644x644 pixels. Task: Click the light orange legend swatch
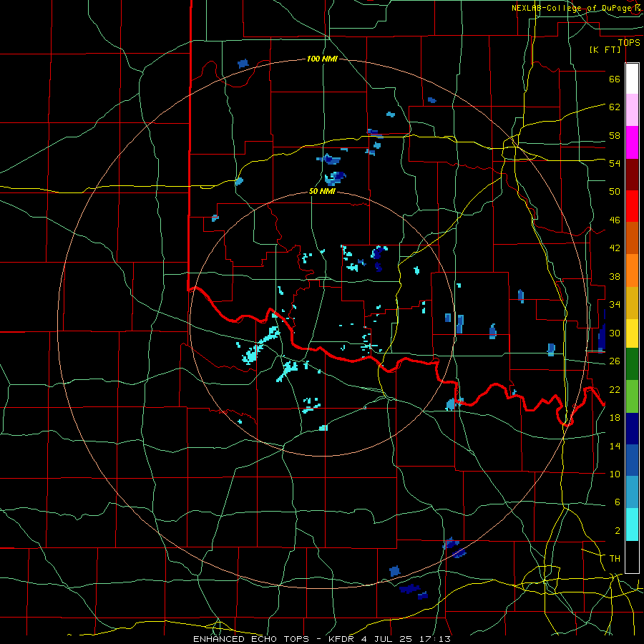pos(632,270)
